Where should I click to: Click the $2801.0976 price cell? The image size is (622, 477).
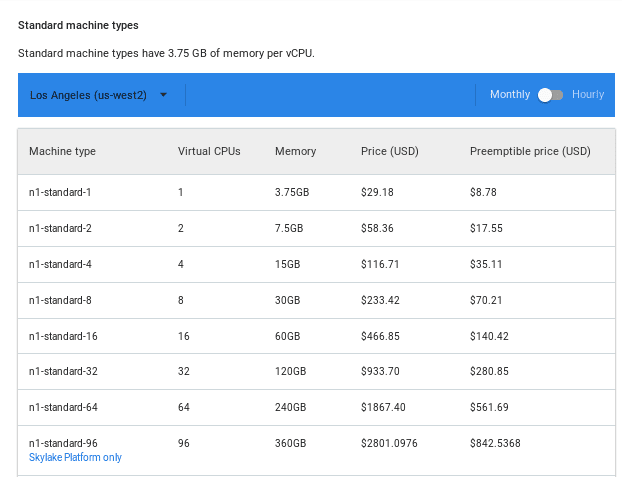click(389, 443)
